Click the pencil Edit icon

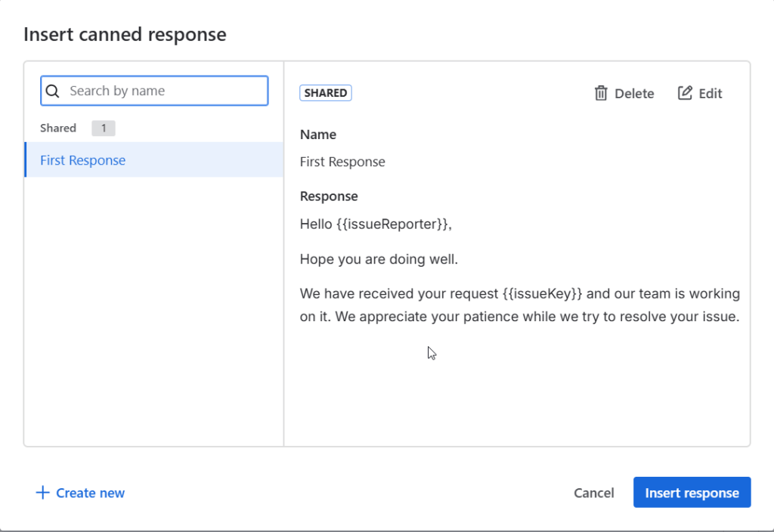coord(685,93)
